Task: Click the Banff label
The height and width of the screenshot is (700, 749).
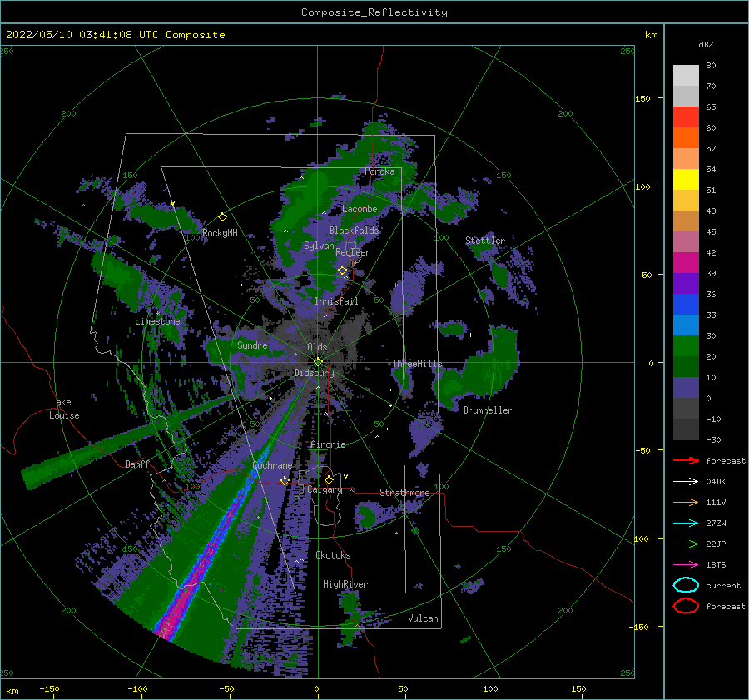Action: point(137,464)
